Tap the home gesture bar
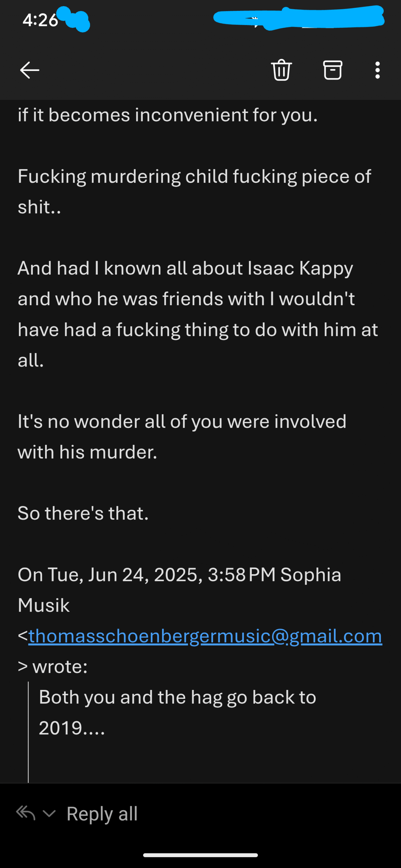This screenshot has height=868, width=401. coord(200,855)
